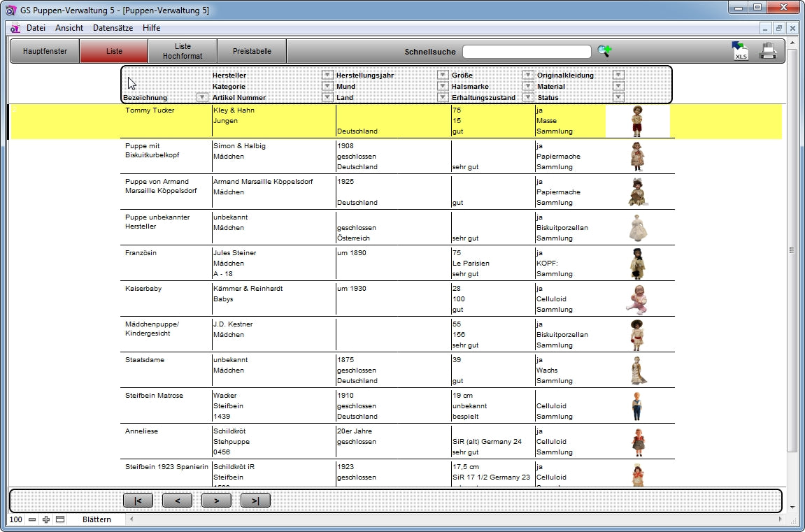Switch to Hauptfenster view

(x=45, y=51)
